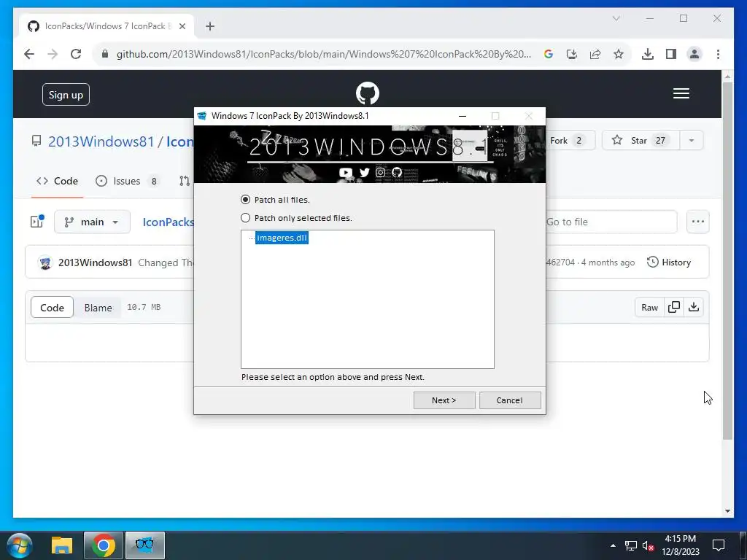Viewport: 747px width, 560px height.
Task: Download the raw file with download icon
Action: click(x=694, y=308)
